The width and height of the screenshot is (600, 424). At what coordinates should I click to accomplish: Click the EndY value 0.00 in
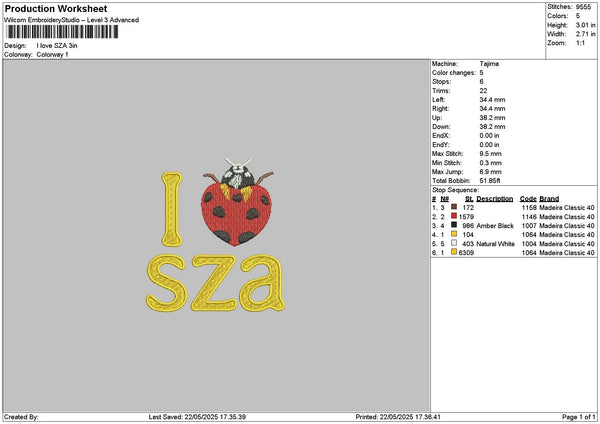489,145
